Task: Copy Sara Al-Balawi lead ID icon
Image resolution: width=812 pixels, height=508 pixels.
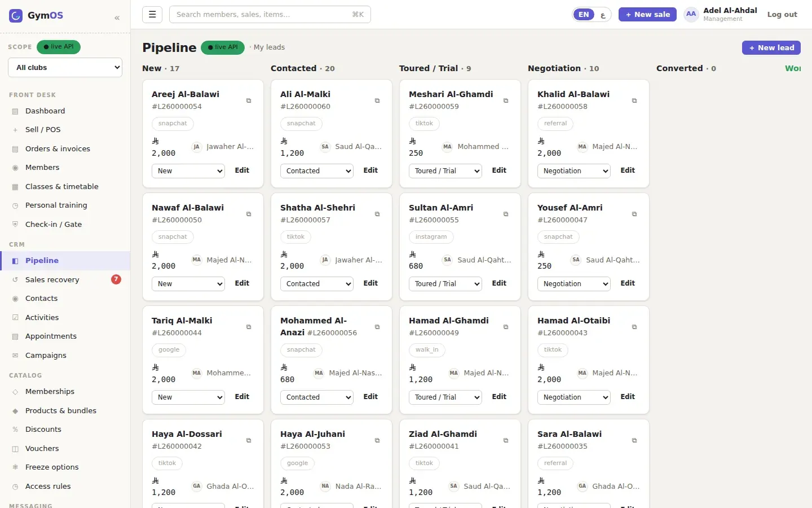Action: click(634, 440)
